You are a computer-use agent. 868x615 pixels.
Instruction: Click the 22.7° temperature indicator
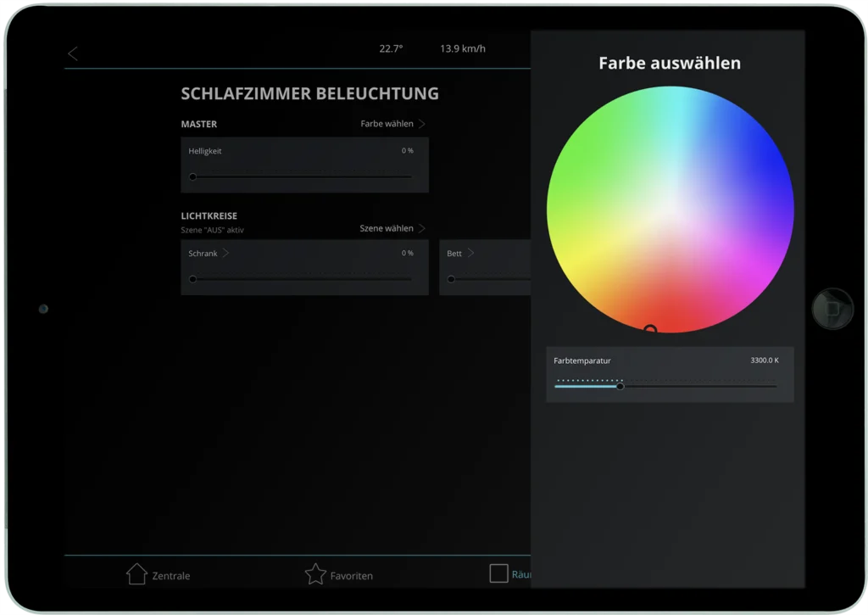pos(391,48)
